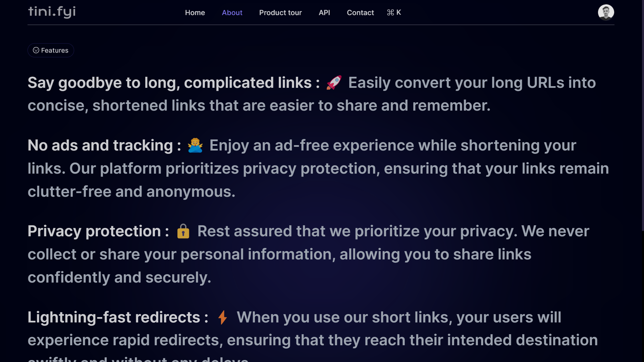The width and height of the screenshot is (644, 362).
Task: Click the tini.fyi logo
Action: coord(52,12)
